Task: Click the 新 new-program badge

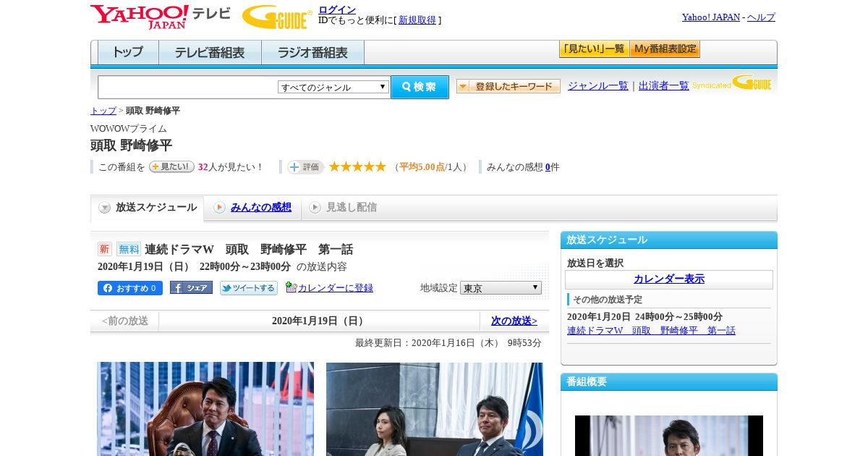Action: point(105,249)
